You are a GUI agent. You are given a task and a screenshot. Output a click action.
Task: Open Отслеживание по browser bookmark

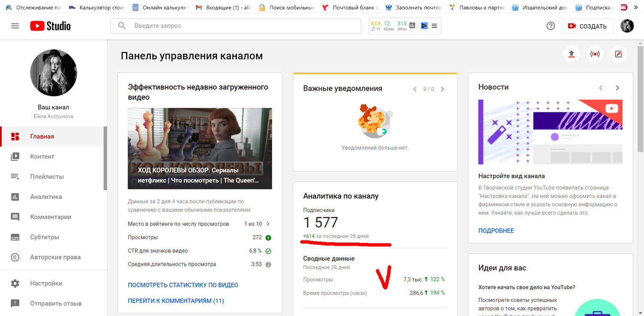(x=33, y=7)
